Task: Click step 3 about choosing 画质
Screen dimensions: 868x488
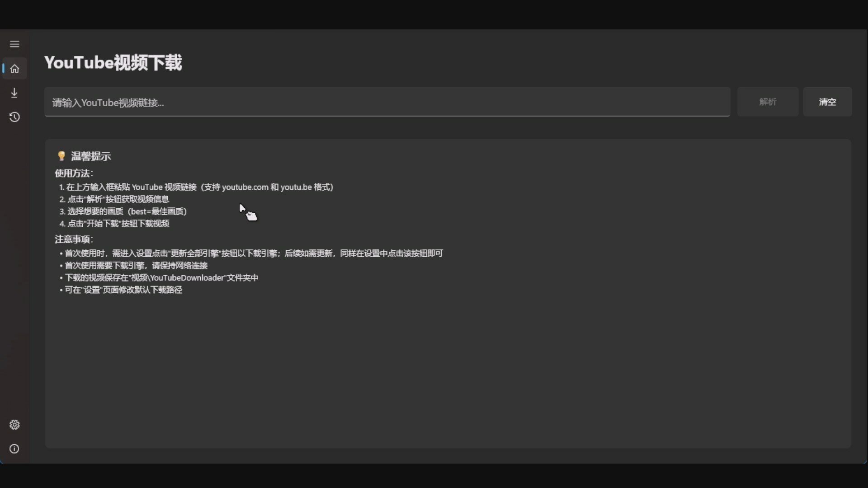Action: click(x=123, y=211)
